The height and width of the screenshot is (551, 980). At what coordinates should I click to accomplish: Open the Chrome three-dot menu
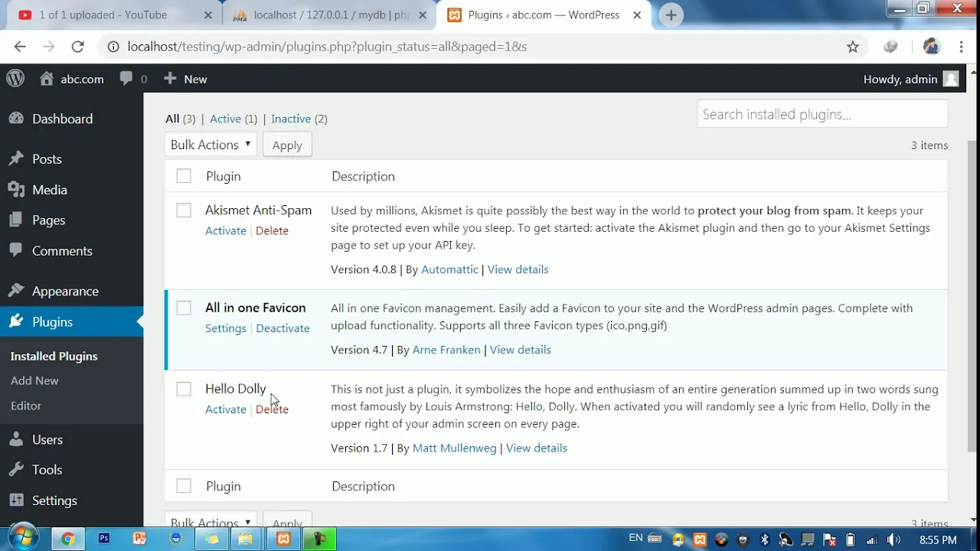[961, 47]
